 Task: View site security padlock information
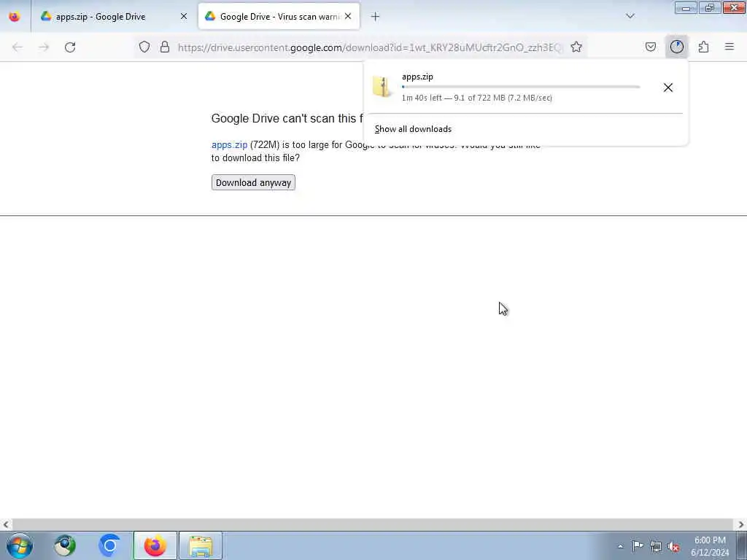click(165, 47)
